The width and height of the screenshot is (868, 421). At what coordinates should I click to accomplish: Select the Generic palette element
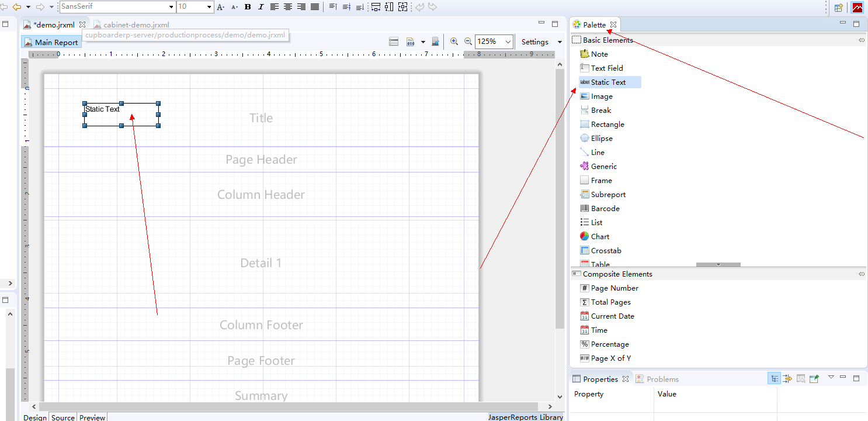[x=598, y=167]
